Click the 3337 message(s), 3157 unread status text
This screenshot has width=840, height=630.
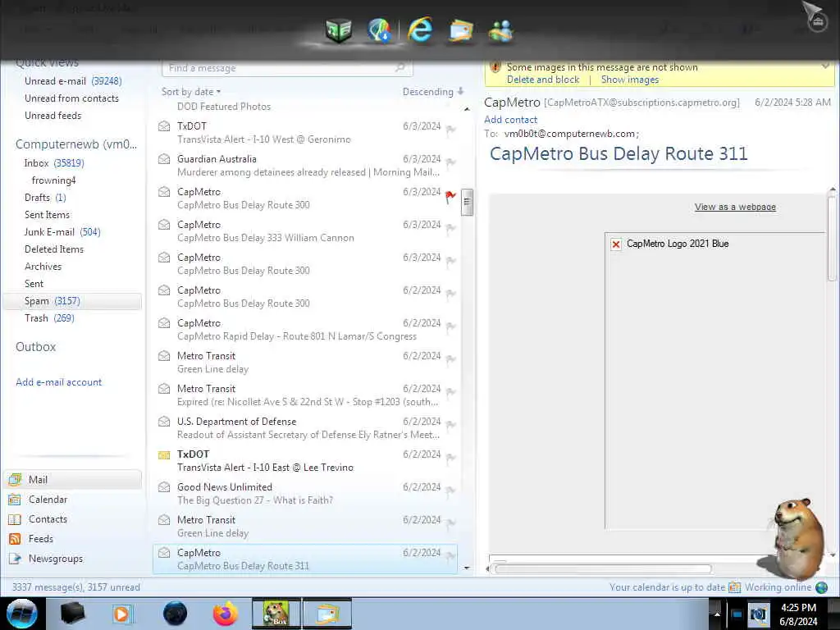tap(76, 587)
